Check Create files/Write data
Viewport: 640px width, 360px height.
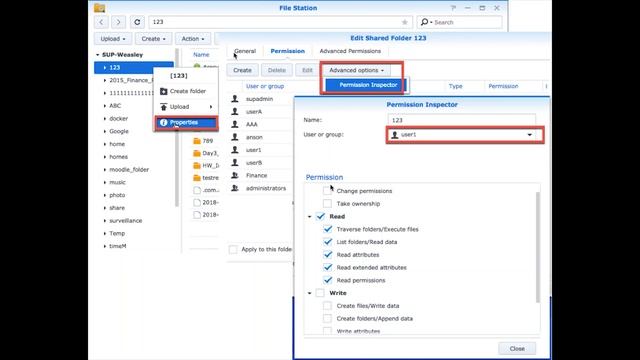[327, 306]
